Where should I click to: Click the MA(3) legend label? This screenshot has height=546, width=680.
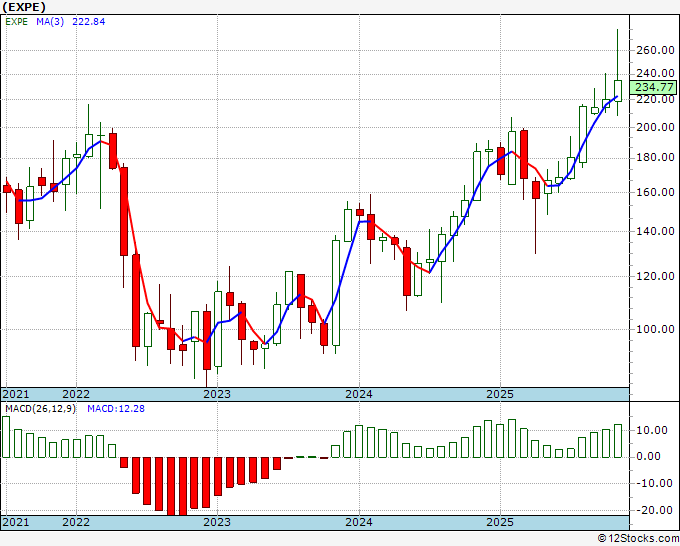[x=50, y=22]
